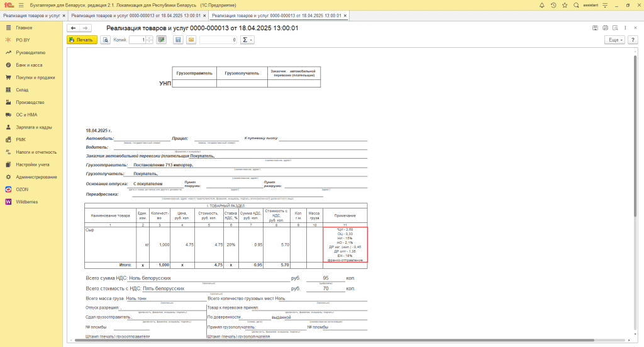644x347 pixels.
Task: Go back with left arrow
Action: (73, 28)
